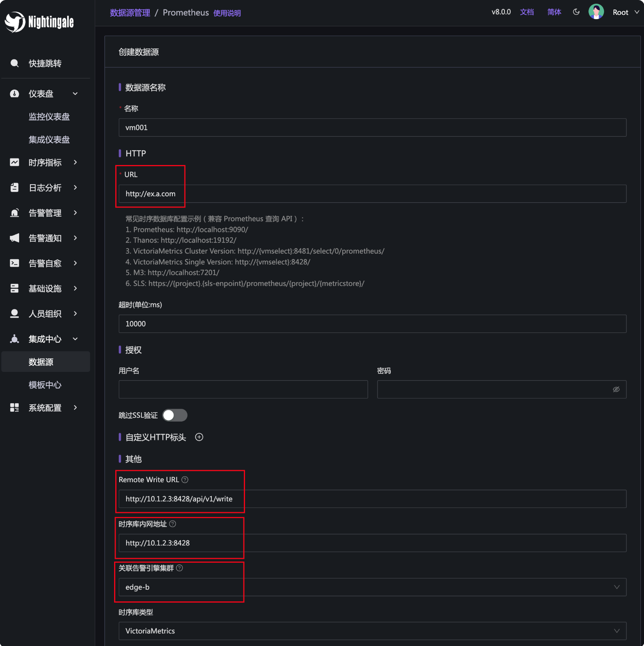The image size is (644, 646).
Task: Focus the 用户名 input field
Action: pos(243,389)
